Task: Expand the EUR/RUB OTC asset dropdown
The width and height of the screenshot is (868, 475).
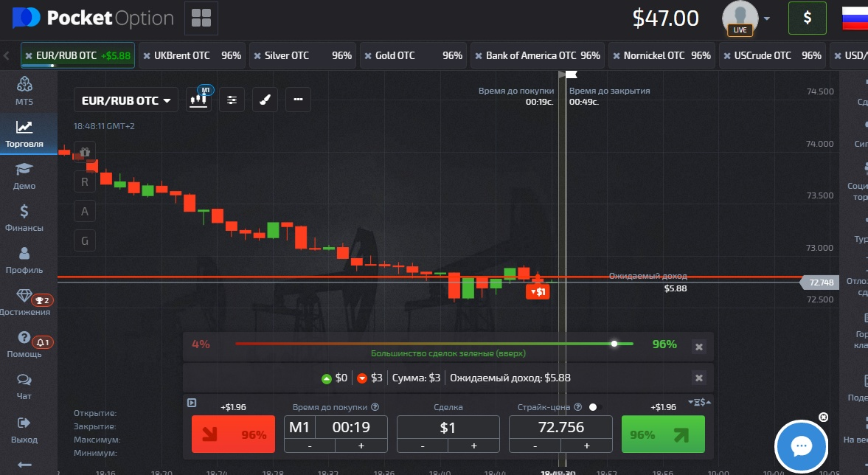Action: click(126, 100)
